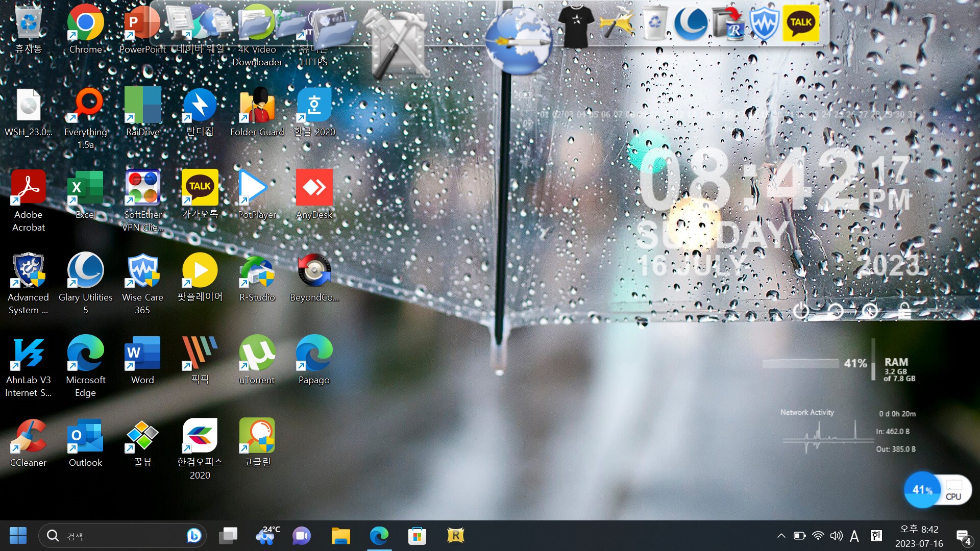Open Adobe Acrobat shortcut
Image resolution: width=980 pixels, height=551 pixels.
pyautogui.click(x=29, y=201)
